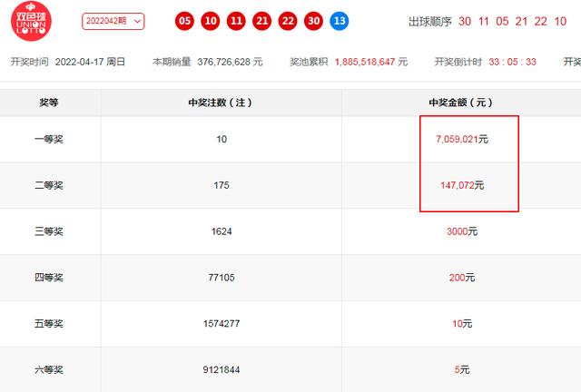The height and width of the screenshot is (392, 581).
Task: Click the Union Lotto 双色球 logo
Action: [31, 21]
